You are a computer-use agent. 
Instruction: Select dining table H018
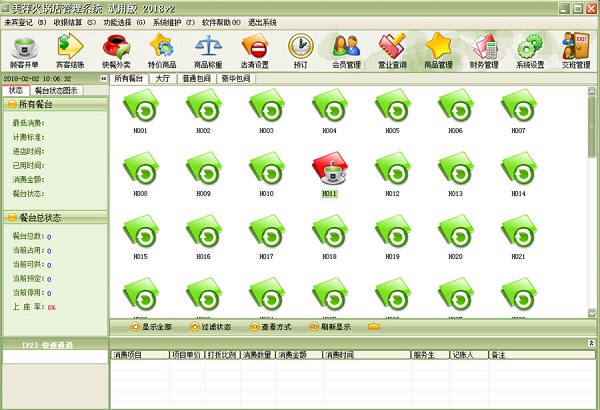pyautogui.click(x=329, y=237)
